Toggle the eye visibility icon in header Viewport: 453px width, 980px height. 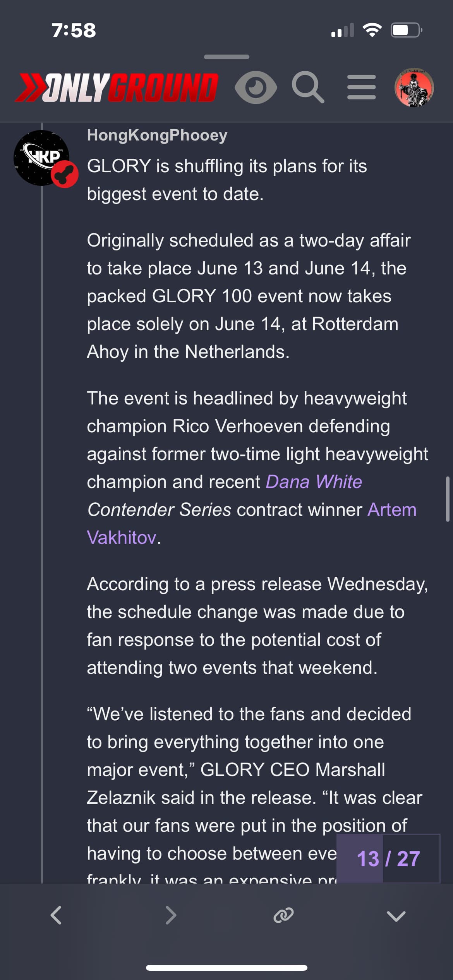(x=256, y=87)
